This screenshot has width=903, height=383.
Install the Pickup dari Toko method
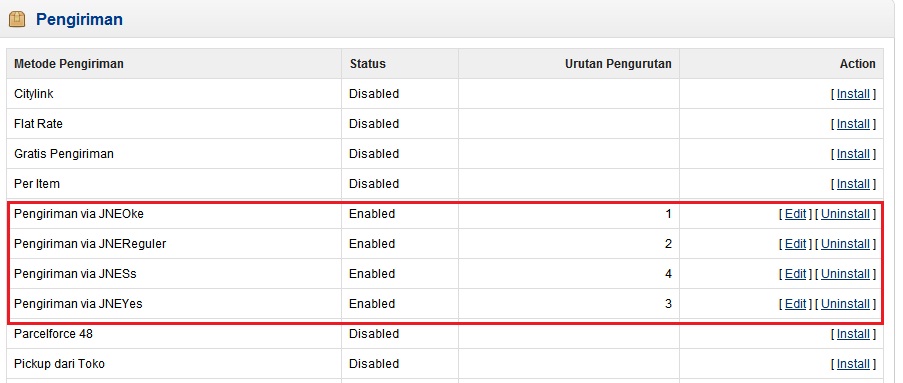(853, 363)
